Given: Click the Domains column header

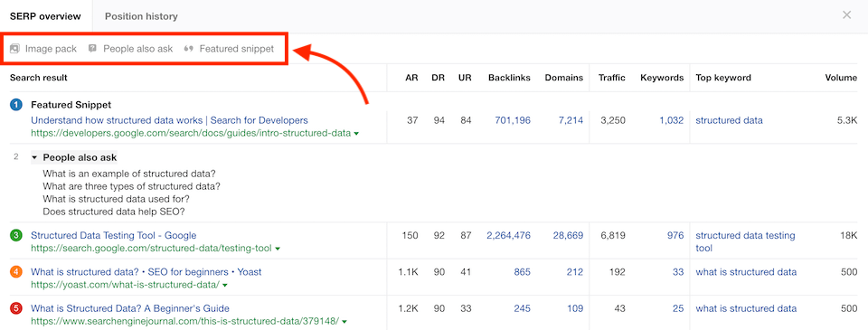Looking at the screenshot, I should (563, 78).
